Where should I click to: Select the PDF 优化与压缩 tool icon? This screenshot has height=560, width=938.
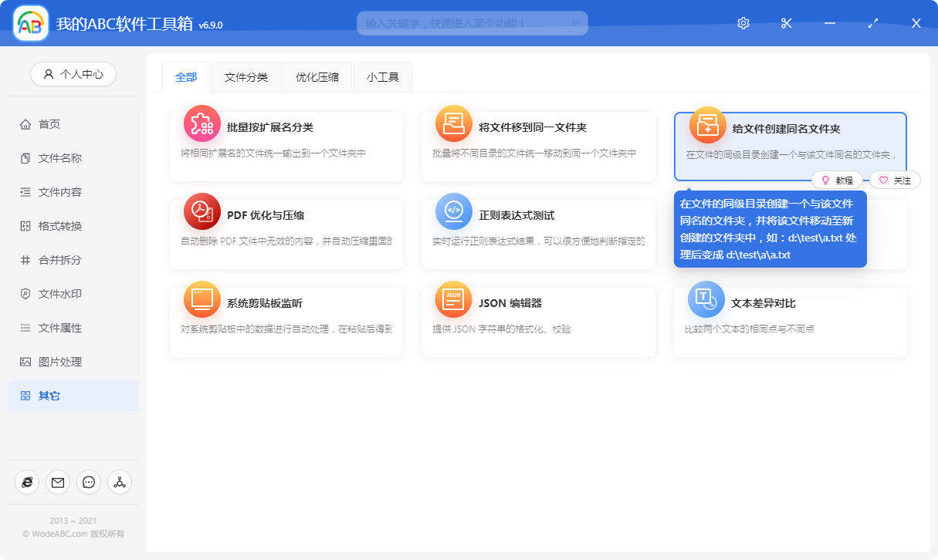pyautogui.click(x=201, y=213)
